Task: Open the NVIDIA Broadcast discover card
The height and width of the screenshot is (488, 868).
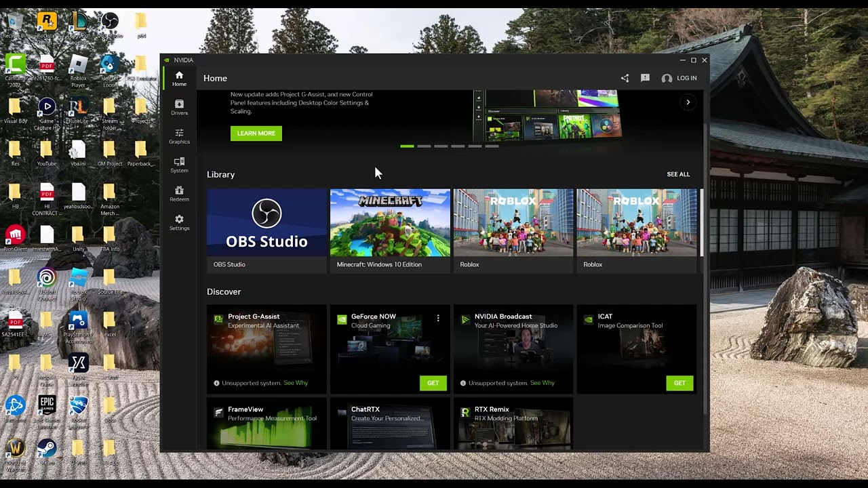Action: click(x=513, y=348)
